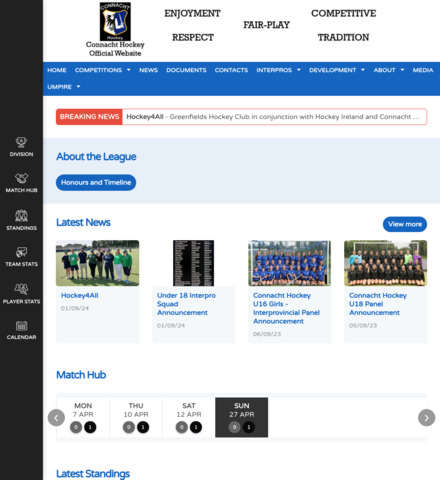Click the Latest Standings heading
Viewport: 440px width, 480px height.
pyautogui.click(x=93, y=473)
